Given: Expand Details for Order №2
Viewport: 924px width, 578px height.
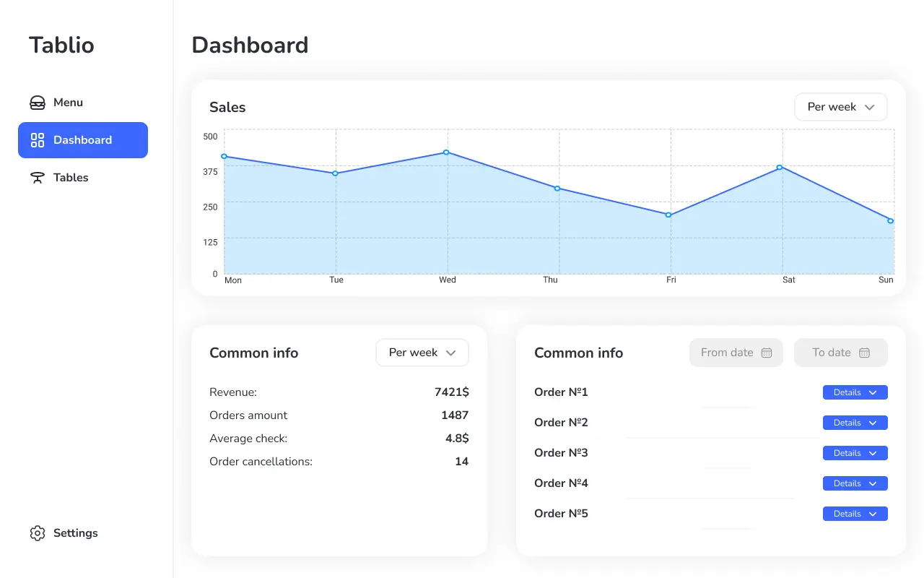Looking at the screenshot, I should point(855,423).
